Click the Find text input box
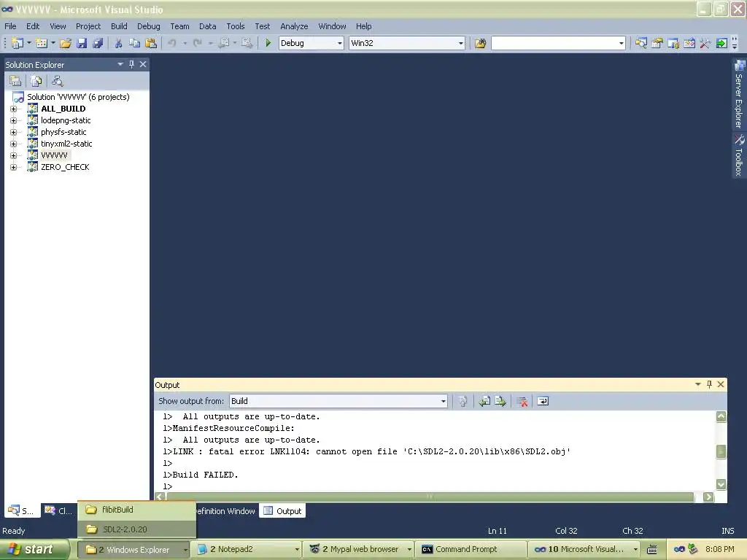 [554, 43]
